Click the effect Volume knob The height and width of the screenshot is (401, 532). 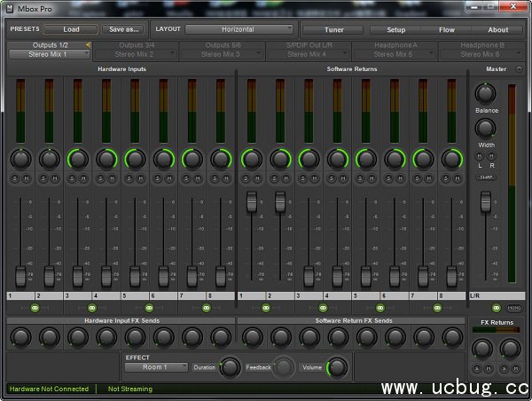[x=336, y=366]
